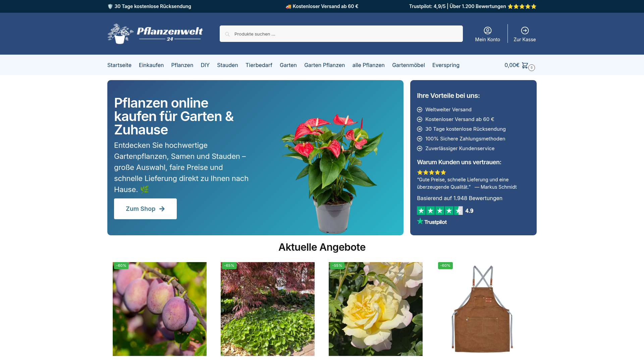
Task: Click the -55% badge on rose product
Action: point(337,265)
